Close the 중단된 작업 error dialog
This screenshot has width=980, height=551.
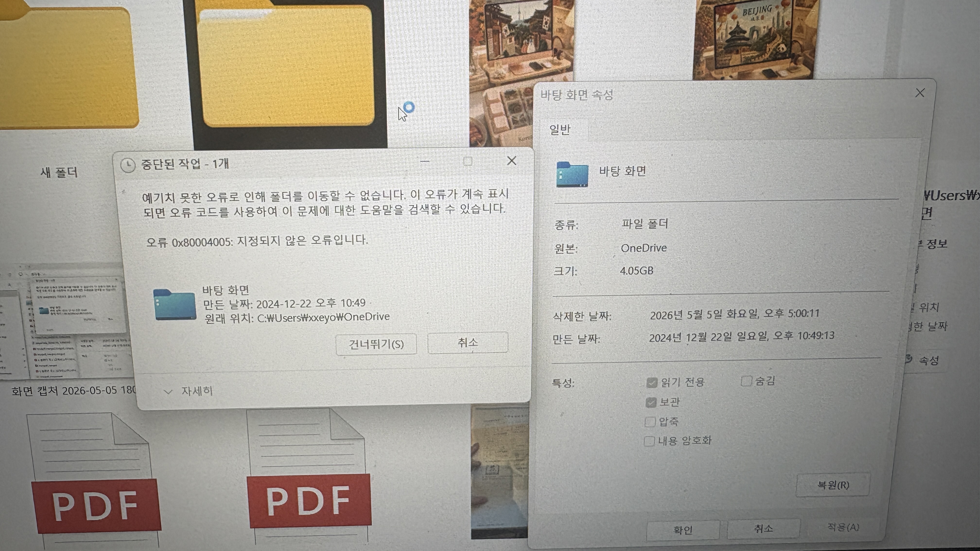[x=512, y=161]
